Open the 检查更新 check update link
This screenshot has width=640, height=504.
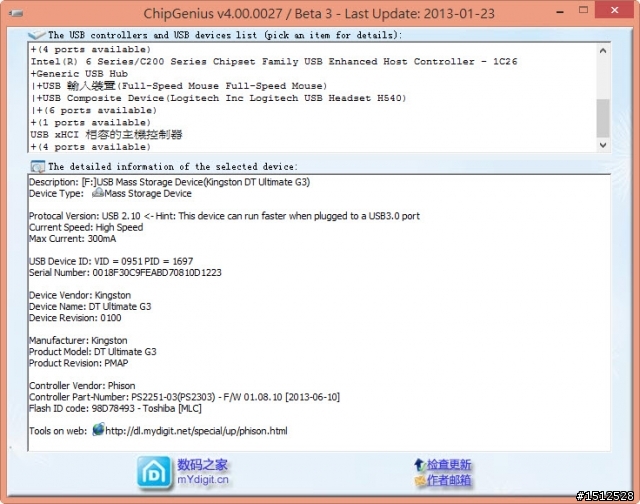tap(449, 464)
